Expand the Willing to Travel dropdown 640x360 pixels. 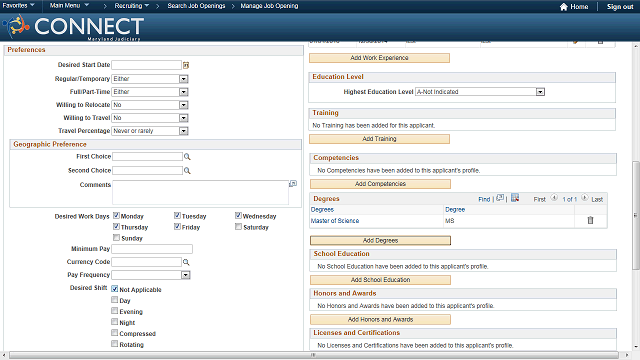point(150,118)
